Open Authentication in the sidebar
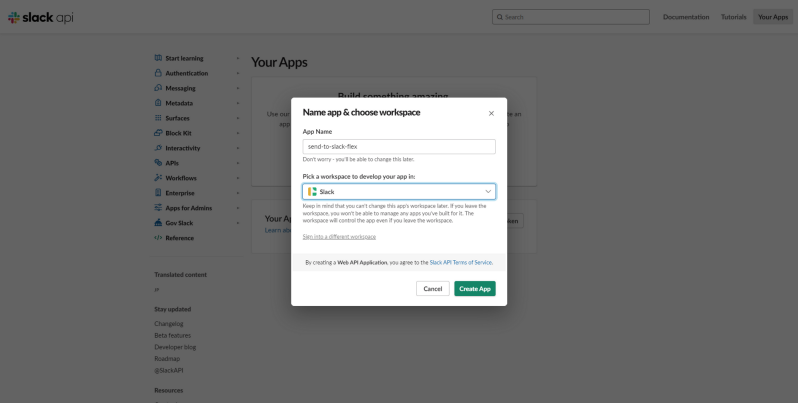The height and width of the screenshot is (403, 798). [x=187, y=73]
